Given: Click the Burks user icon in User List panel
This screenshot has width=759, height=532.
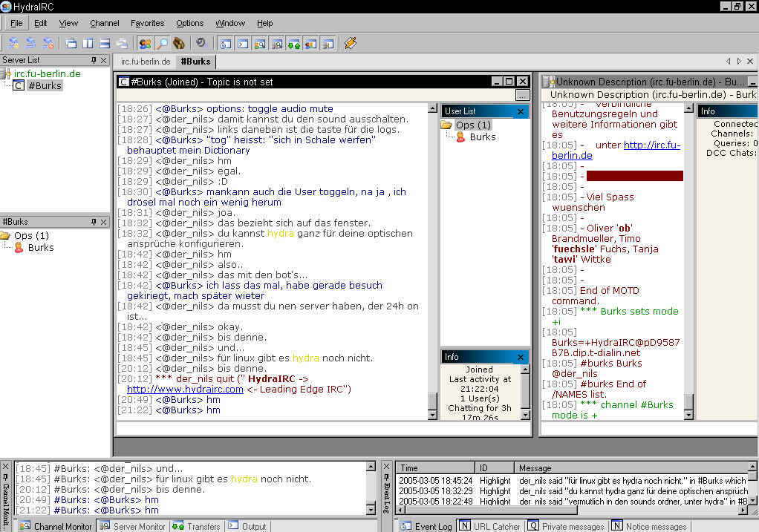Looking at the screenshot, I should coord(460,137).
